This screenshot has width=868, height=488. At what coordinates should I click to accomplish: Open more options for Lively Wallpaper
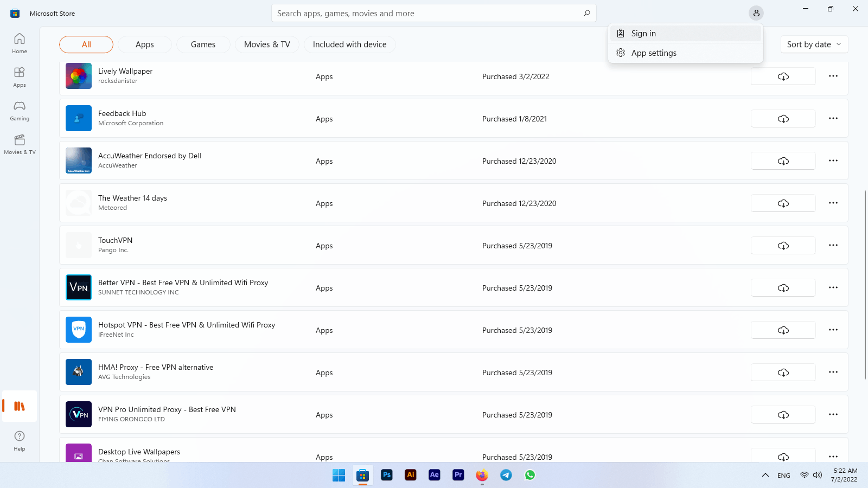833,76
